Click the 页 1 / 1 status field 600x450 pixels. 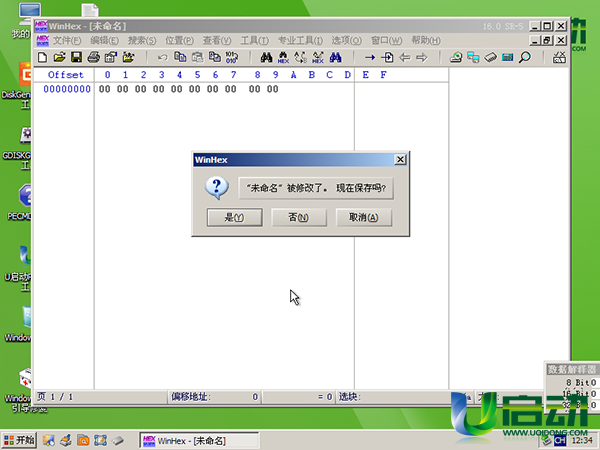101,397
